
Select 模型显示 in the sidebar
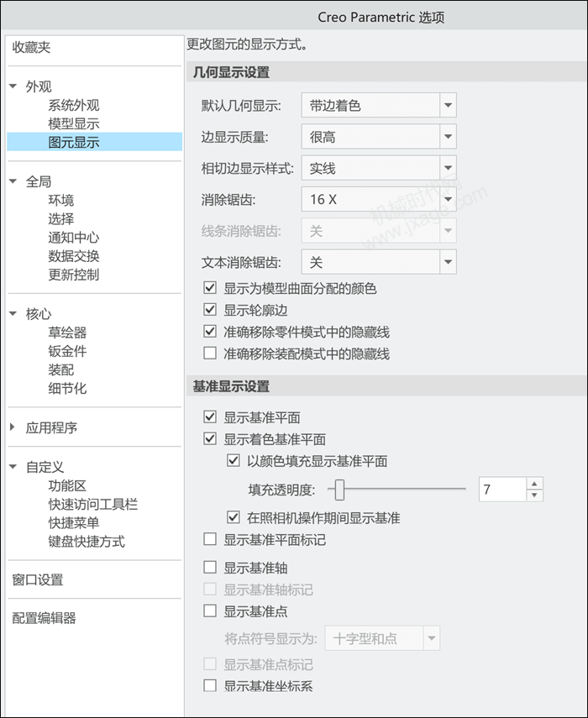click(x=74, y=123)
